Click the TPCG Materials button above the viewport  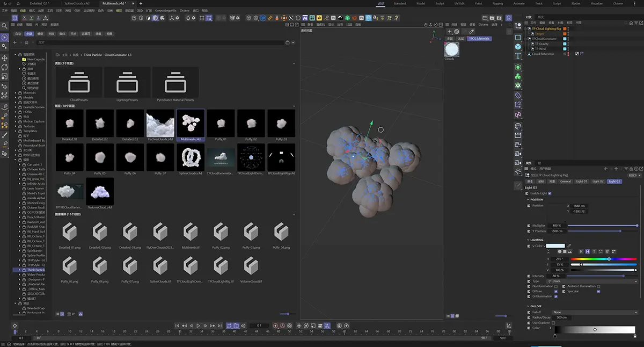point(479,38)
